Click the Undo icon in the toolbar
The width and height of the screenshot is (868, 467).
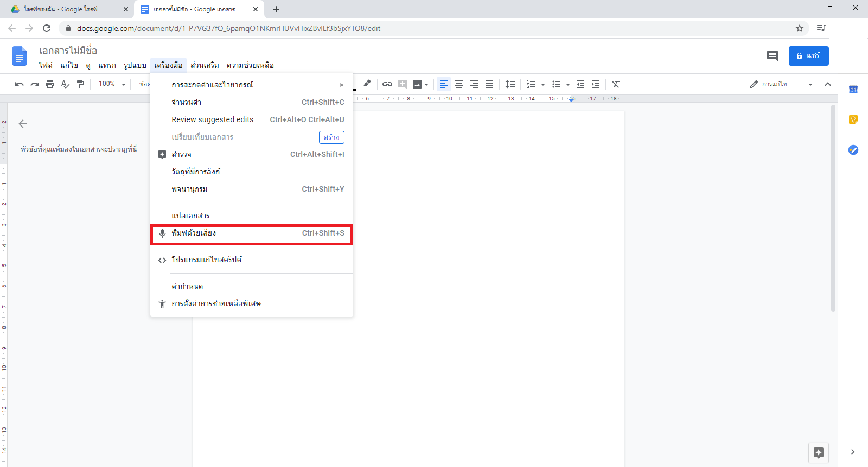(20, 84)
